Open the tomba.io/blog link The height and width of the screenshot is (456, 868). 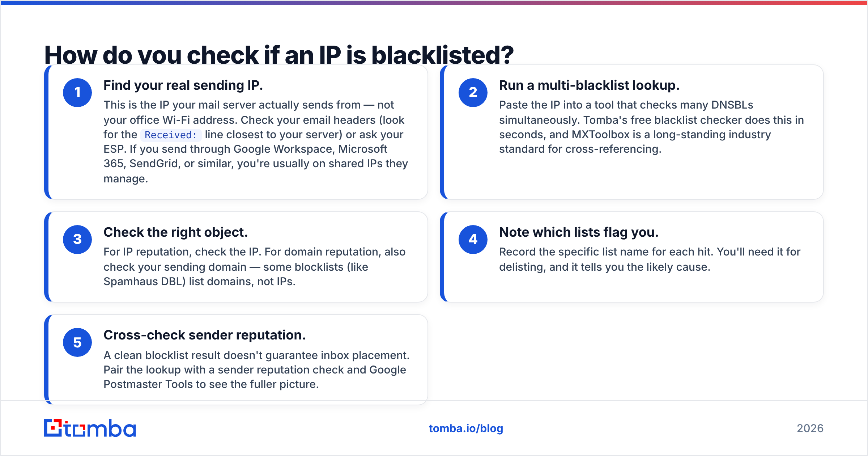point(466,428)
